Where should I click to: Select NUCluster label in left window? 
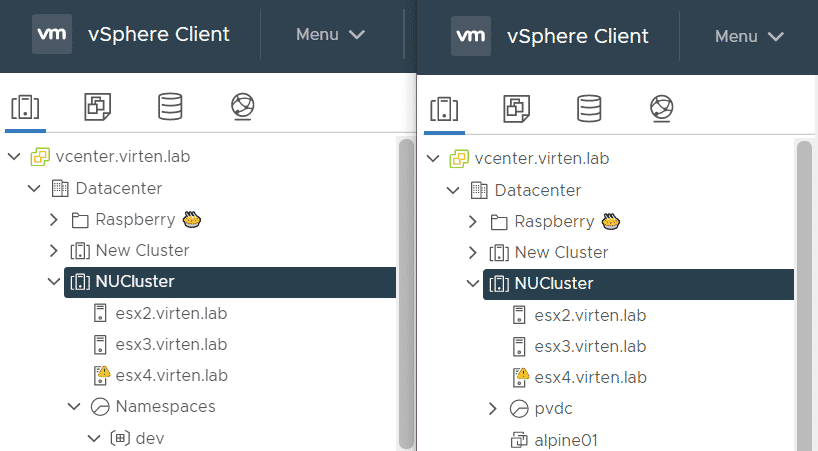[135, 282]
